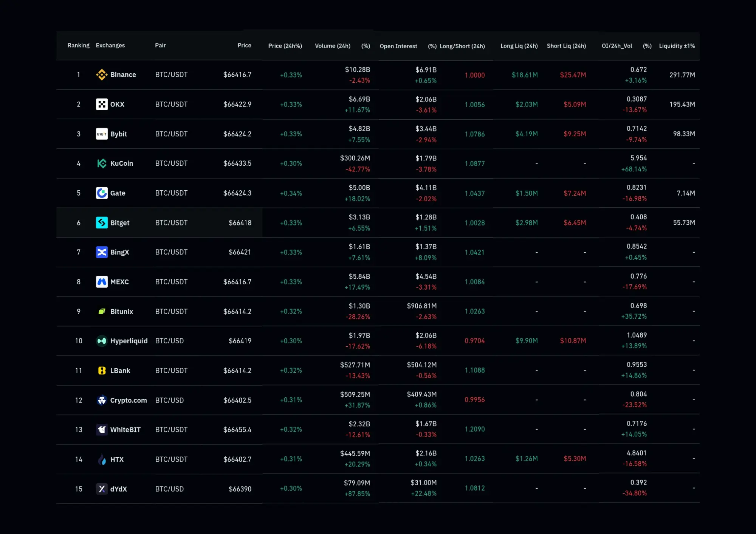Click the BingX exchange logo icon
The height and width of the screenshot is (534, 756).
102,252
